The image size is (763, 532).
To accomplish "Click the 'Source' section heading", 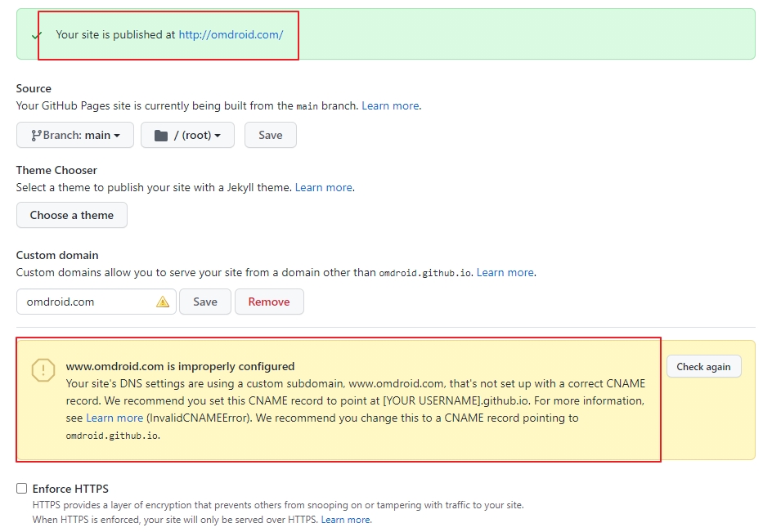I will tap(34, 88).
